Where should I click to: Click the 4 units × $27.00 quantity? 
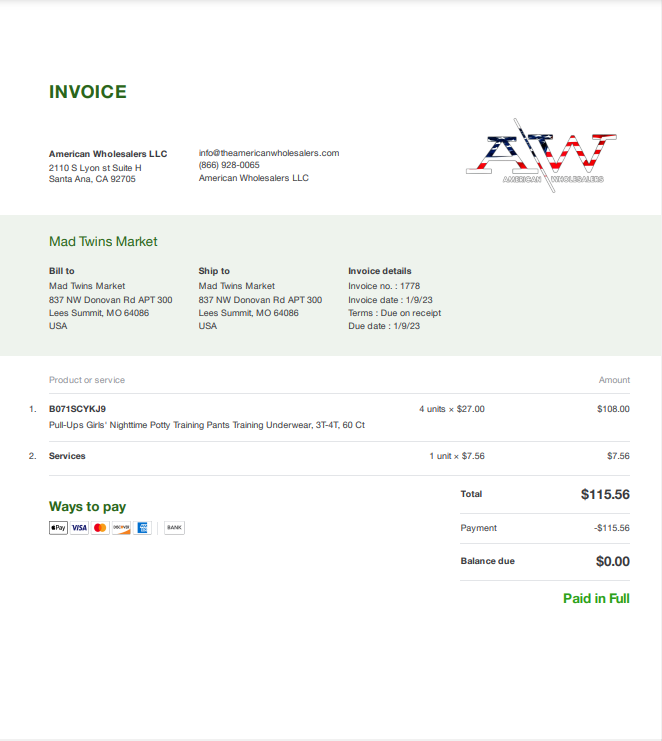(452, 409)
